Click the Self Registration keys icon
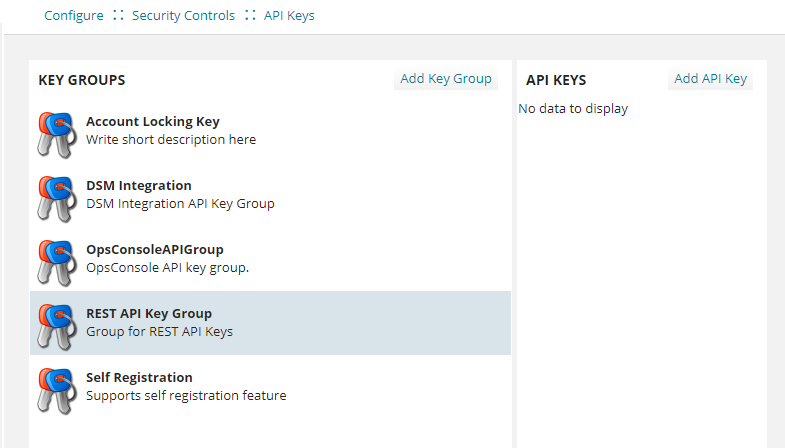785x448 pixels. click(56, 390)
